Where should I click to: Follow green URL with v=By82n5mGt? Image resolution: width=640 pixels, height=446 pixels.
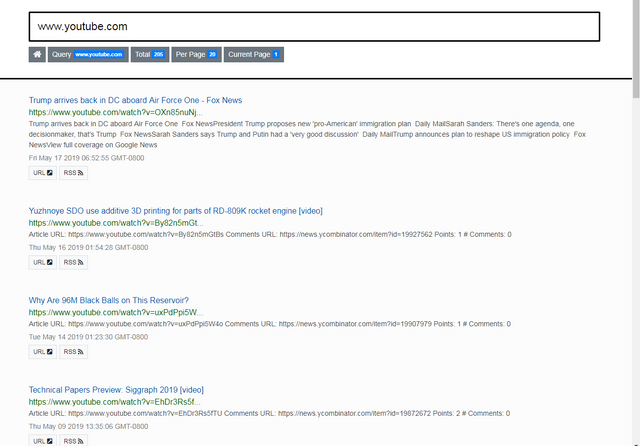click(116, 223)
